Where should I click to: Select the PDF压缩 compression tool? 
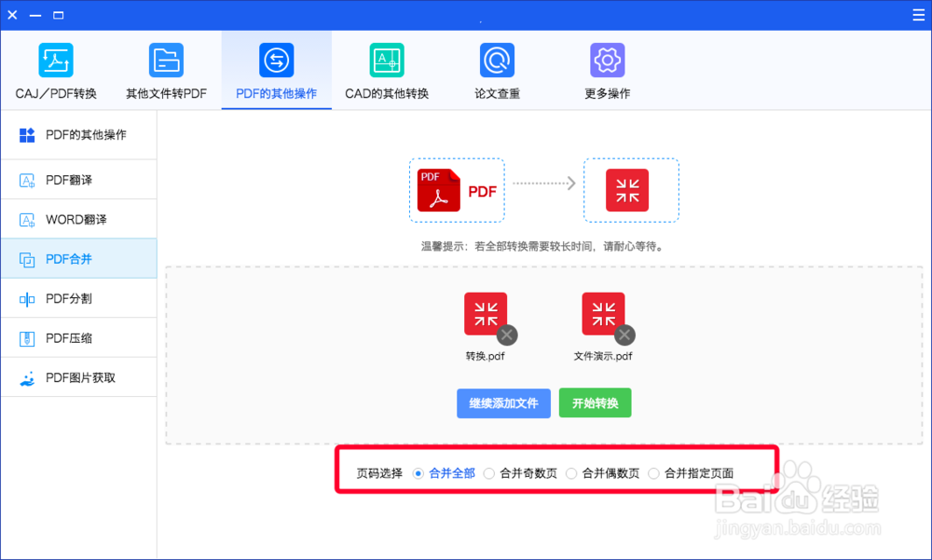tap(78, 337)
